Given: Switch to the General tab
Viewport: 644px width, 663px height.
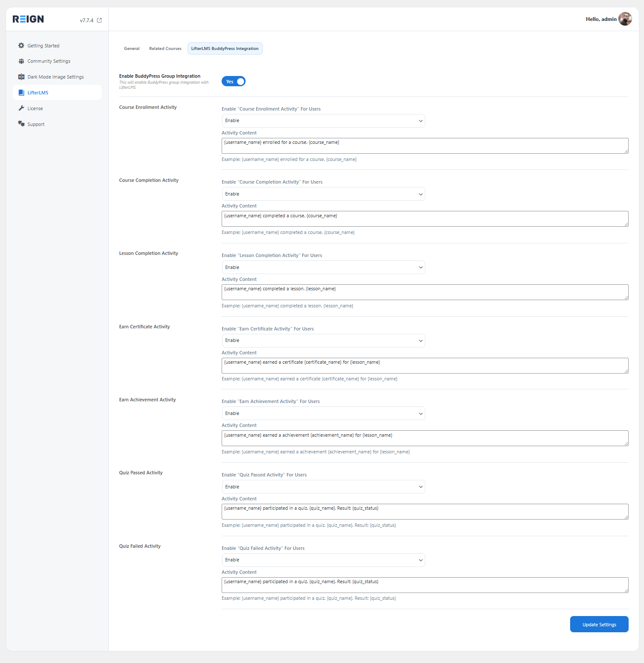Looking at the screenshot, I should coord(132,49).
